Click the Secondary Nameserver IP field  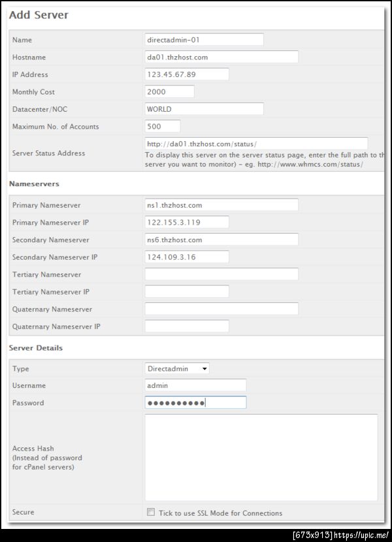187,257
